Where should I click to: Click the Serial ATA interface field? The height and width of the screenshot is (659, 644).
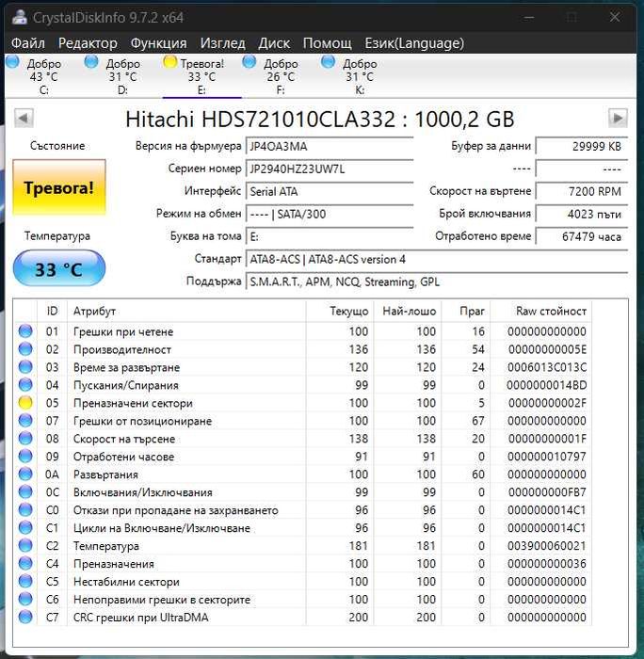tap(330, 192)
